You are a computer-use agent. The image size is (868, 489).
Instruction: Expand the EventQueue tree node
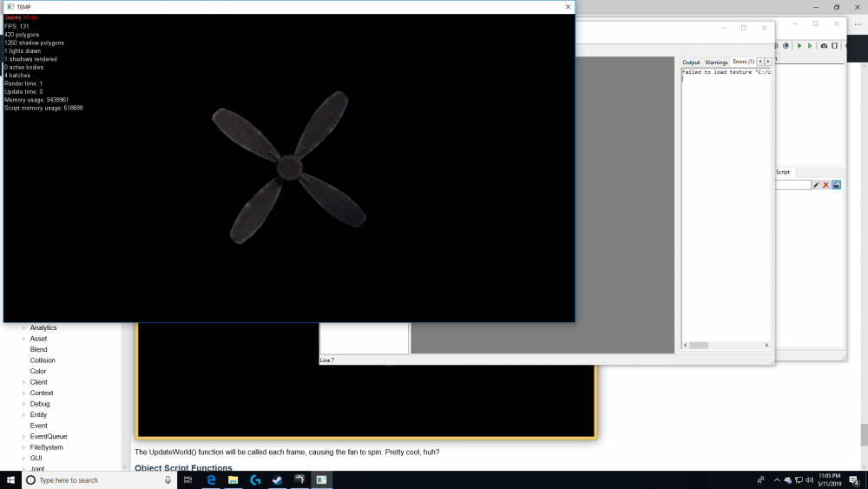point(23,436)
